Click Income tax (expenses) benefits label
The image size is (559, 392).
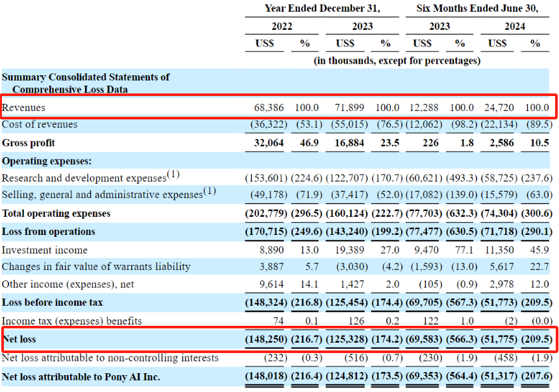71,321
